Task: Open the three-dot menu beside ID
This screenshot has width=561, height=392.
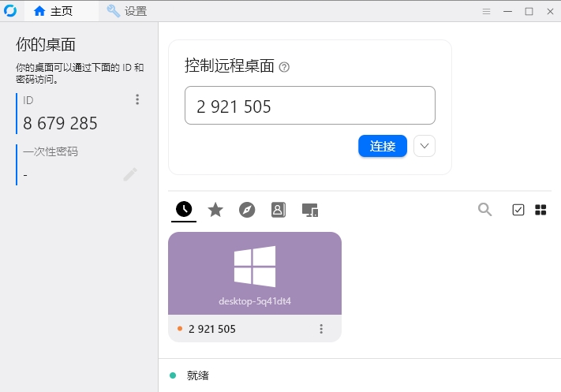Action: pyautogui.click(x=137, y=99)
